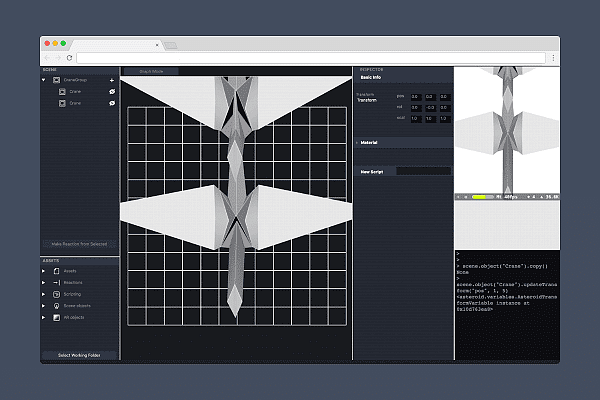Expand the Material section in inspector
This screenshot has height=400, width=600.
tap(357, 143)
